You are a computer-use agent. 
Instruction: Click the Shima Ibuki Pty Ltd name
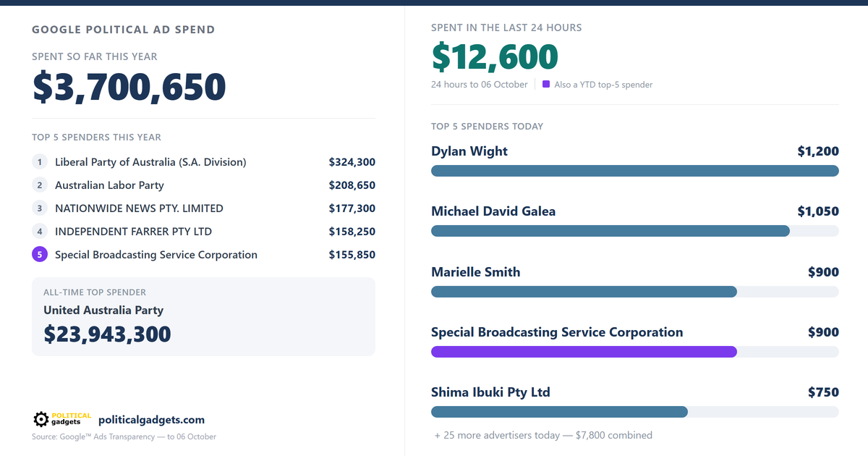[x=490, y=392]
